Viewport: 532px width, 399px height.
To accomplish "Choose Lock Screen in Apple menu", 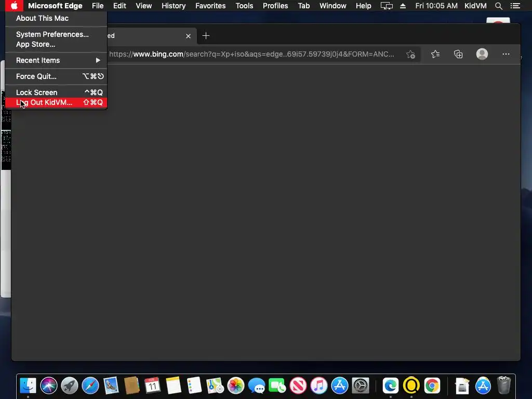I will 56,92.
